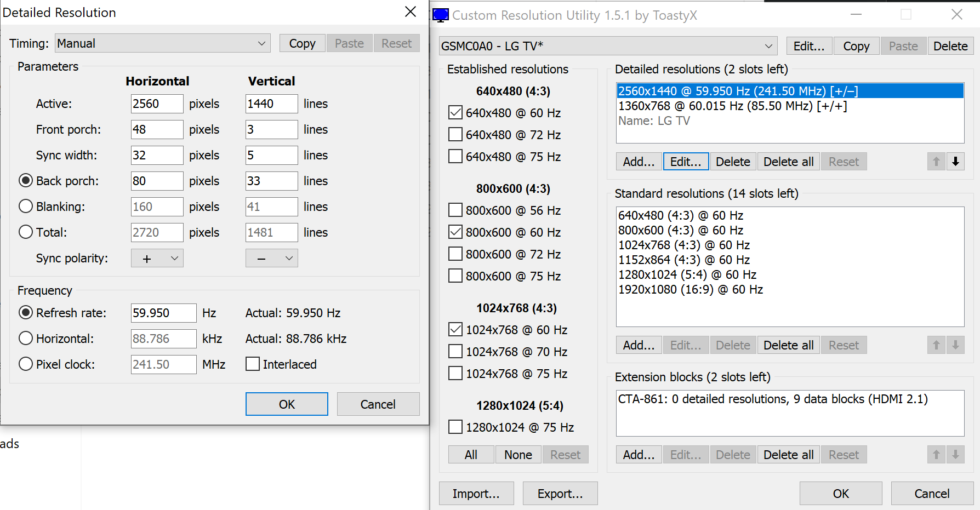The image size is (980, 510).
Task: Open the Timing dropdown
Action: (x=163, y=43)
